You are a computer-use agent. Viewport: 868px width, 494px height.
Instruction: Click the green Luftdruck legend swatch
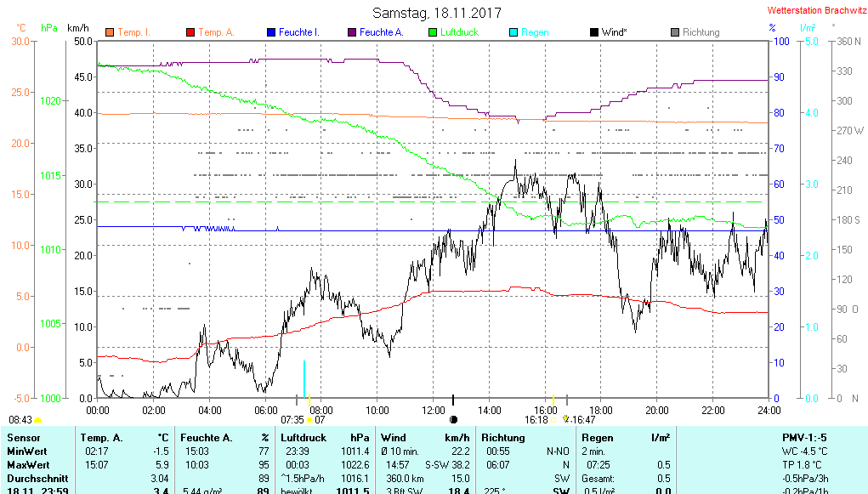(433, 32)
